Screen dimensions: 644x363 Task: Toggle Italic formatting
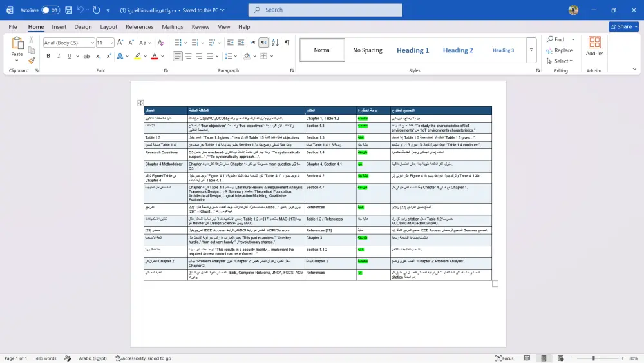click(x=59, y=56)
